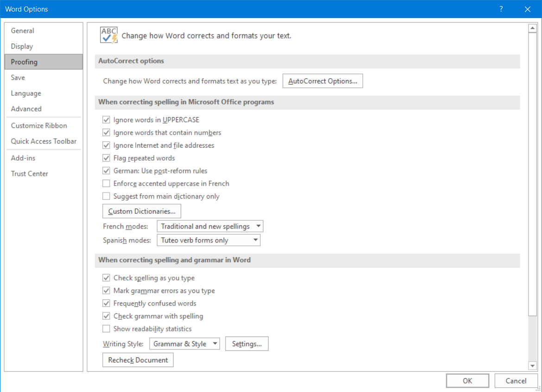Click OK to confirm options
The image size is (542, 392).
(467, 381)
